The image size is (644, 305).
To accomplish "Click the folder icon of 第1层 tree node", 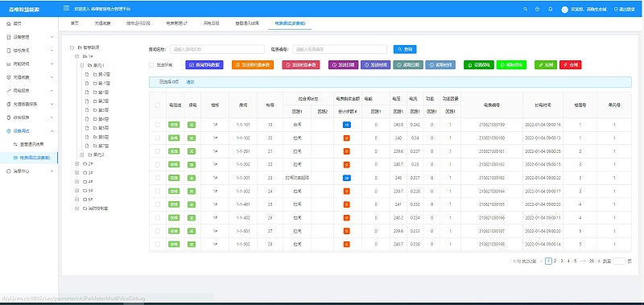I will click(x=95, y=93).
